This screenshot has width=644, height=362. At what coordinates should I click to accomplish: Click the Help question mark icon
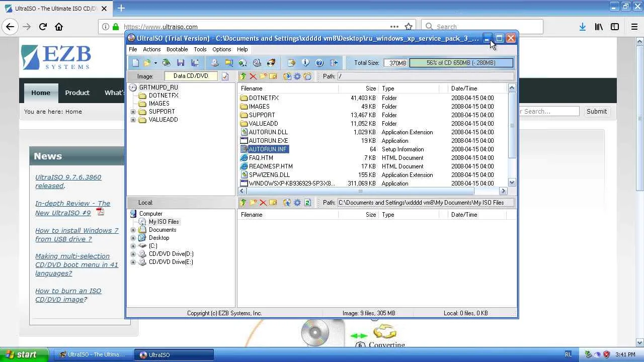pyautogui.click(x=319, y=63)
